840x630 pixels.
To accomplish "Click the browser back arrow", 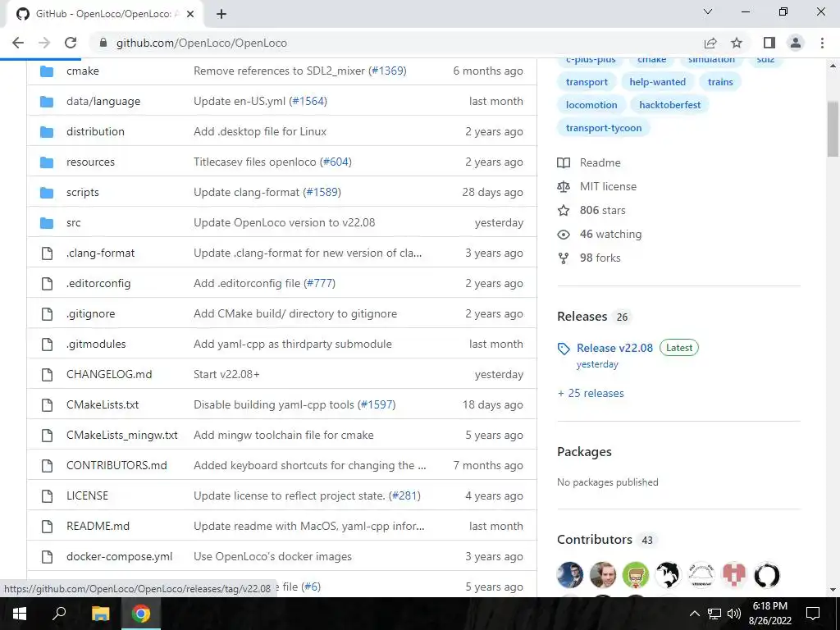I will [18, 43].
